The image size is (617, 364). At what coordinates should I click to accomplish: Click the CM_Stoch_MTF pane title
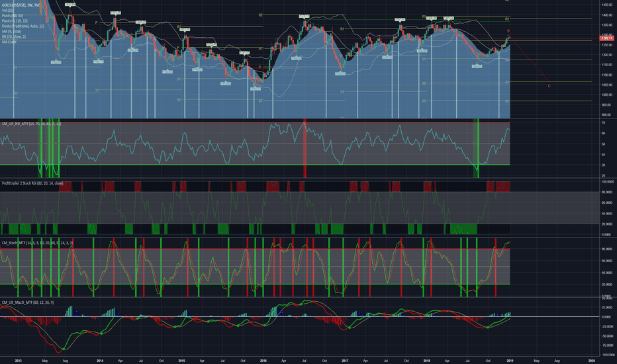tap(37, 243)
